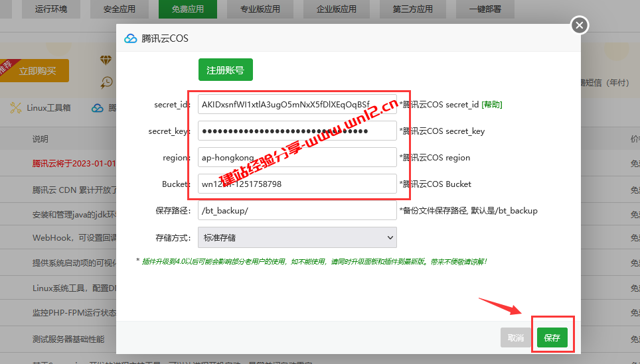Select the 免费应用 tab

click(188, 9)
